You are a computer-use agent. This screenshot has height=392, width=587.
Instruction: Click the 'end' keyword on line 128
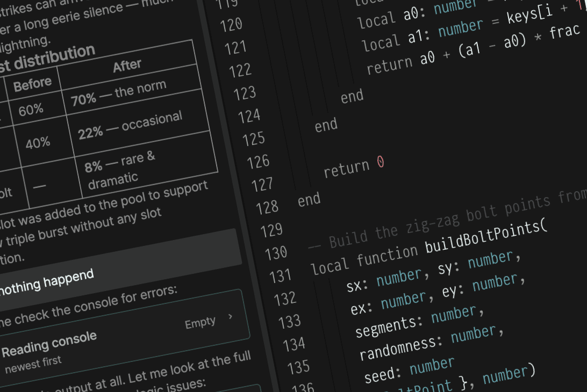tap(309, 199)
